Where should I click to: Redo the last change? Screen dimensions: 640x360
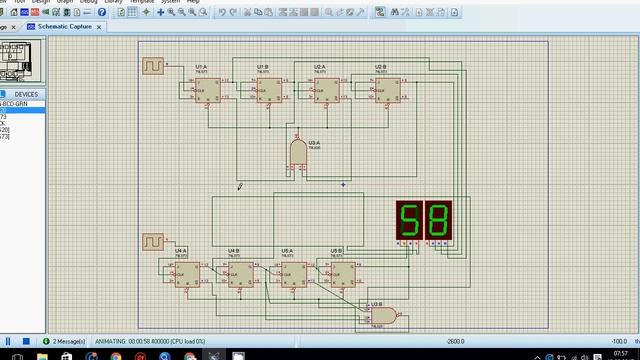click(x=233, y=12)
